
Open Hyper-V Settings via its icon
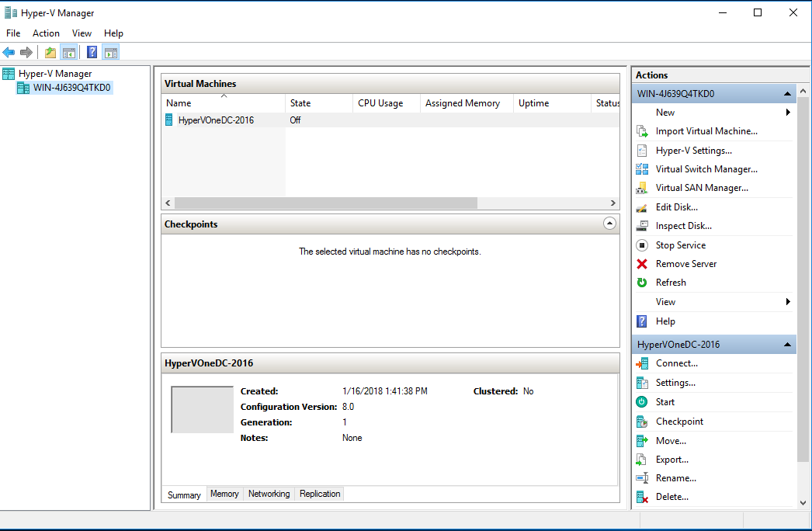click(641, 150)
